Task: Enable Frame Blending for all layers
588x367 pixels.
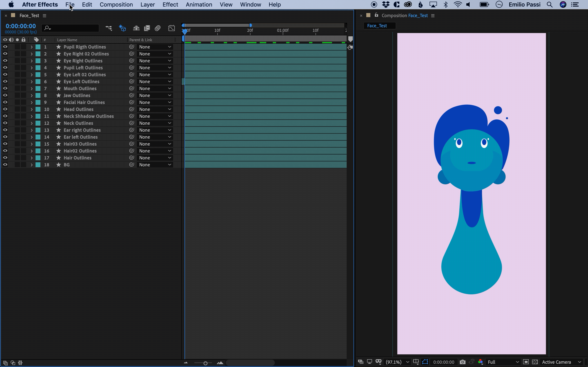Action: [147, 28]
